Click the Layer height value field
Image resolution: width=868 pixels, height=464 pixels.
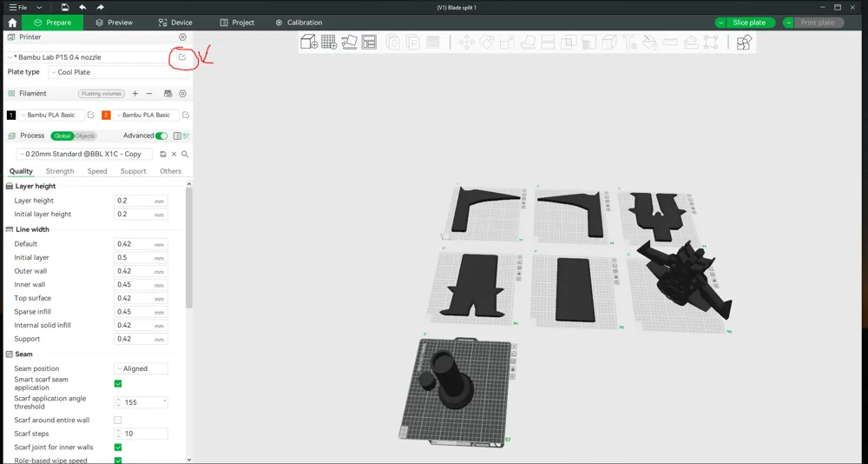pos(141,201)
